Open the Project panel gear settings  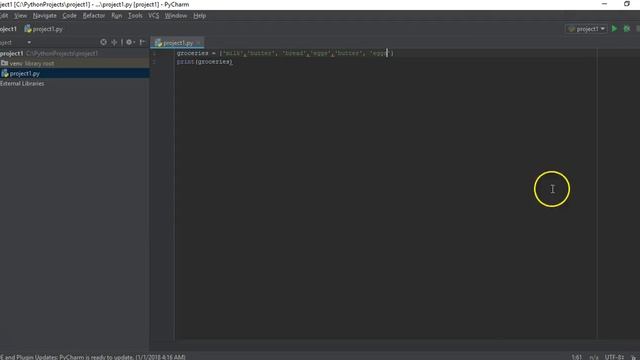pos(130,42)
